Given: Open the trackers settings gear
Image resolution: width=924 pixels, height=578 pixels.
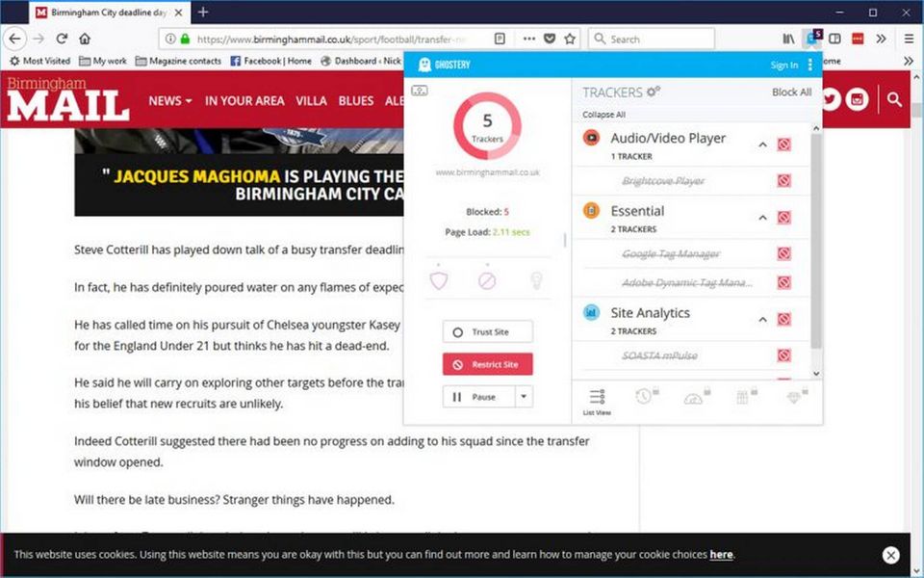Looking at the screenshot, I should click(x=653, y=92).
